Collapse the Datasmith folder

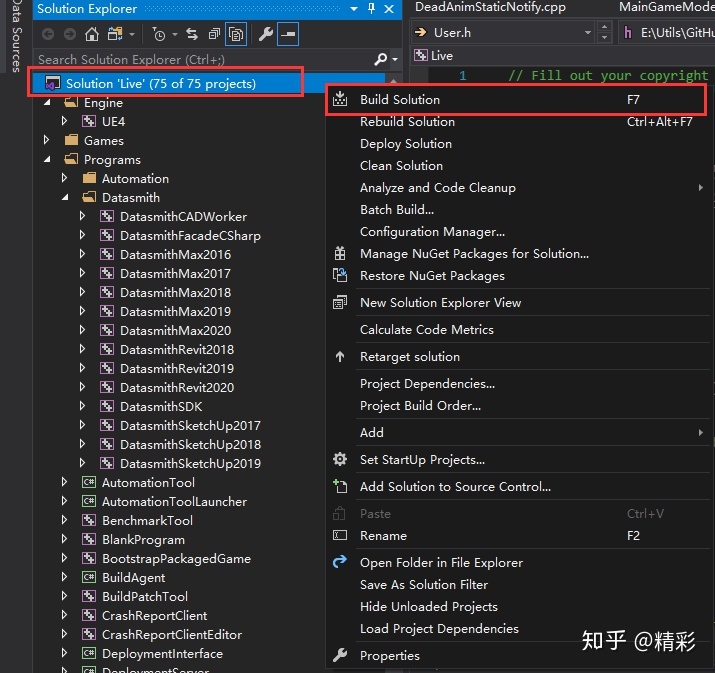coord(65,197)
